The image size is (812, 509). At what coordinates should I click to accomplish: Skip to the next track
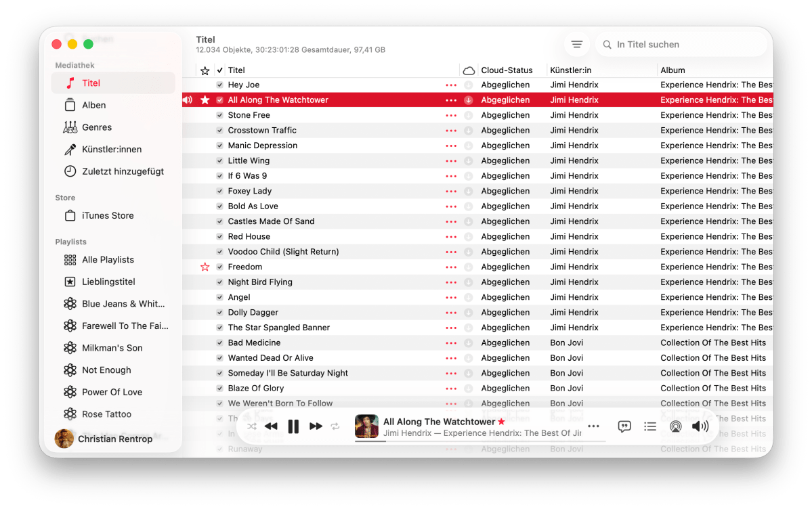pyautogui.click(x=315, y=426)
